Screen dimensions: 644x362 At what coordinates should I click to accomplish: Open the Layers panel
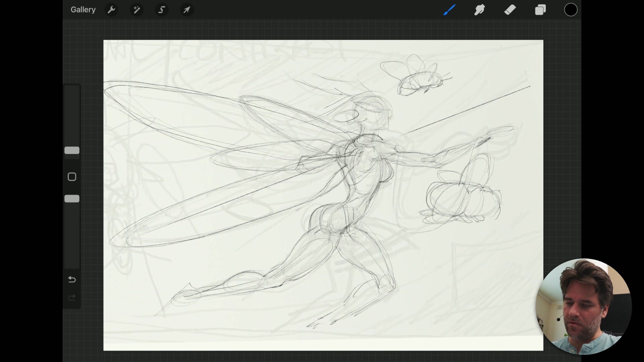[540, 10]
